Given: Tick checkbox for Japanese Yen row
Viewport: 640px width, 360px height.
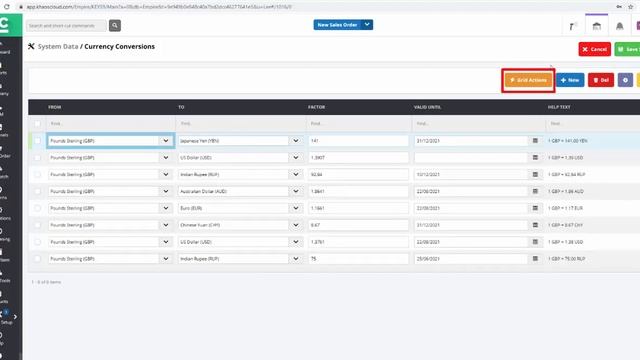Looking at the screenshot, I should (x=38, y=140).
